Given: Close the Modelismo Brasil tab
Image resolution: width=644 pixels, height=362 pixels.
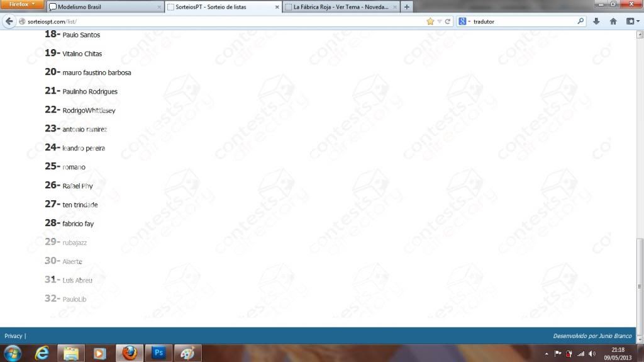Looking at the screenshot, I should [x=159, y=7].
